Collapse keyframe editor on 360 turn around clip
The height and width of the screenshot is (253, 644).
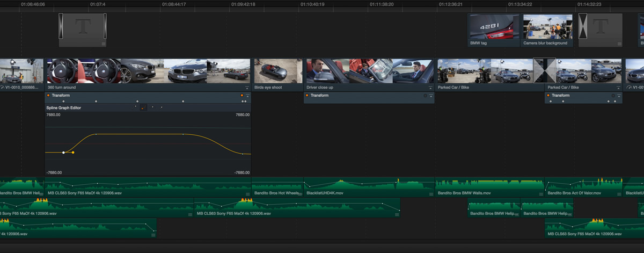pos(247,88)
